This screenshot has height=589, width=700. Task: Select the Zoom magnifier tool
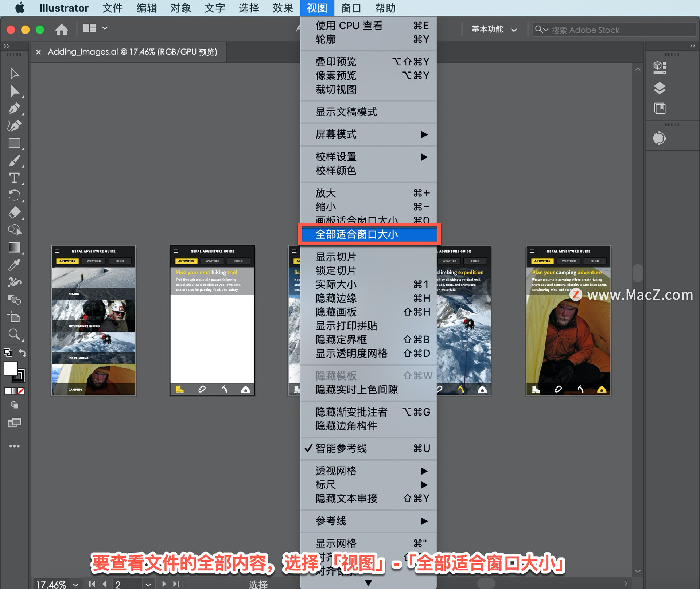tap(15, 335)
